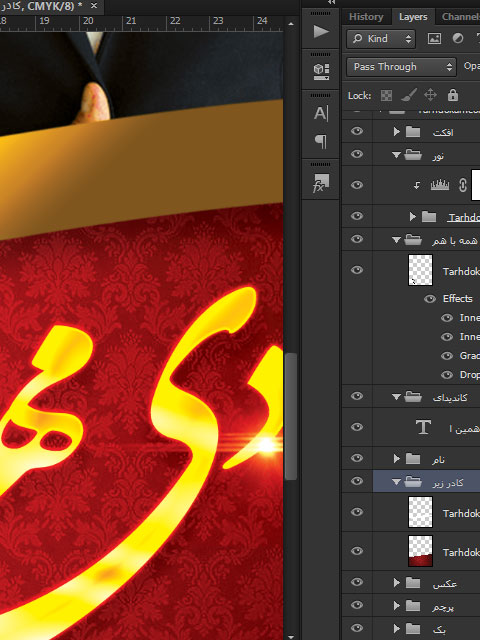
Task: Select the کادر زیر group name
Action: click(448, 483)
